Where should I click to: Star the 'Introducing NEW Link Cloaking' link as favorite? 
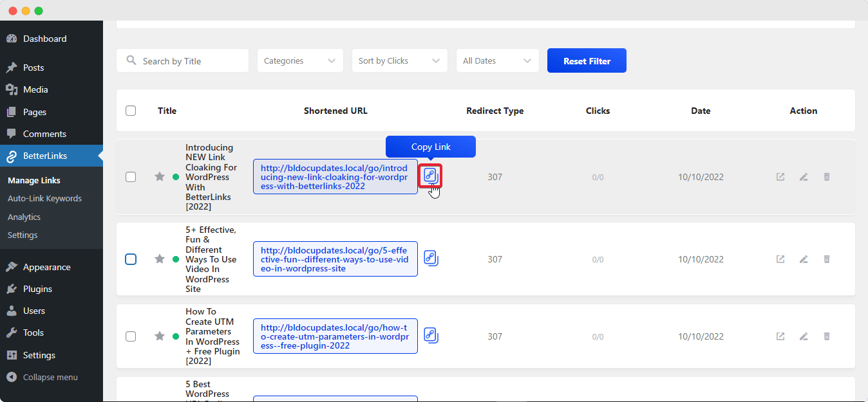coord(159,176)
